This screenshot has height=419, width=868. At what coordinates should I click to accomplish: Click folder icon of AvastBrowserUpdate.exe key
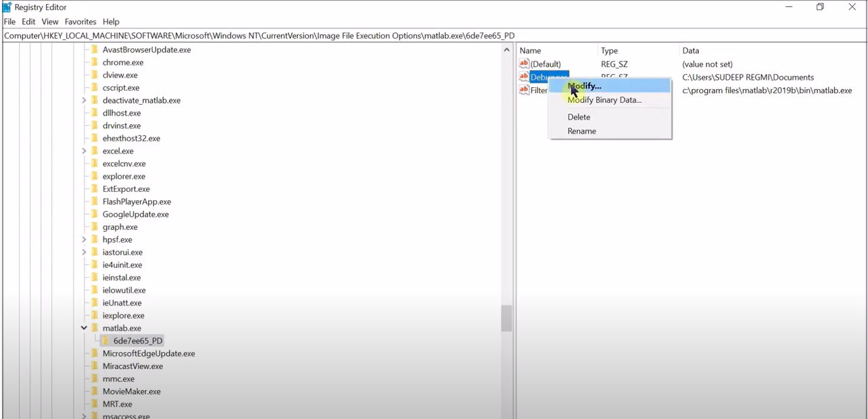(x=95, y=49)
